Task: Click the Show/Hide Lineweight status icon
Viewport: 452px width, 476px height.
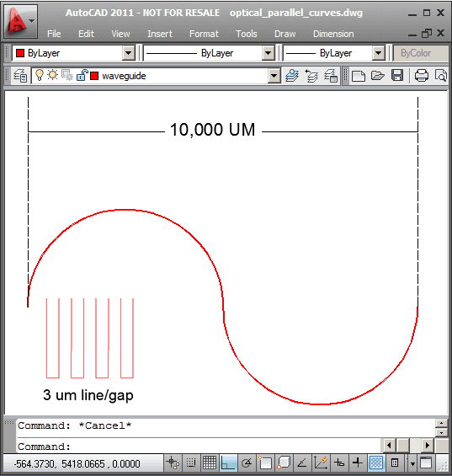Action: click(358, 463)
